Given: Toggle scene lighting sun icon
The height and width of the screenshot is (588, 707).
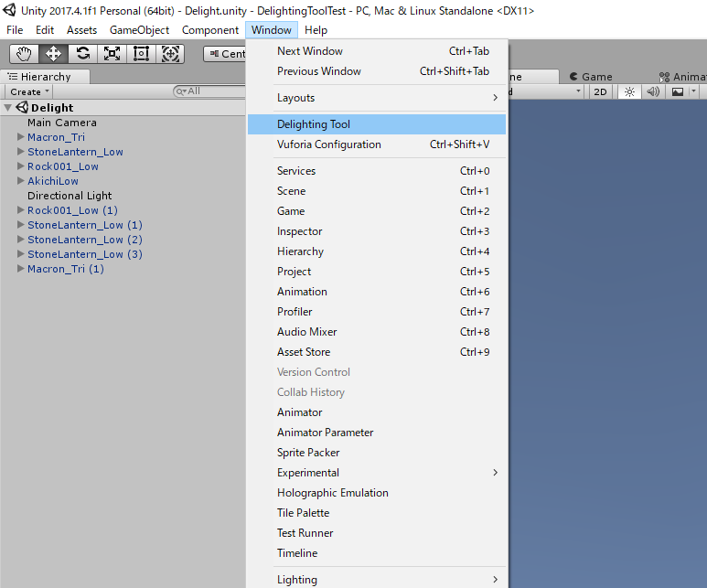Looking at the screenshot, I should [x=629, y=92].
